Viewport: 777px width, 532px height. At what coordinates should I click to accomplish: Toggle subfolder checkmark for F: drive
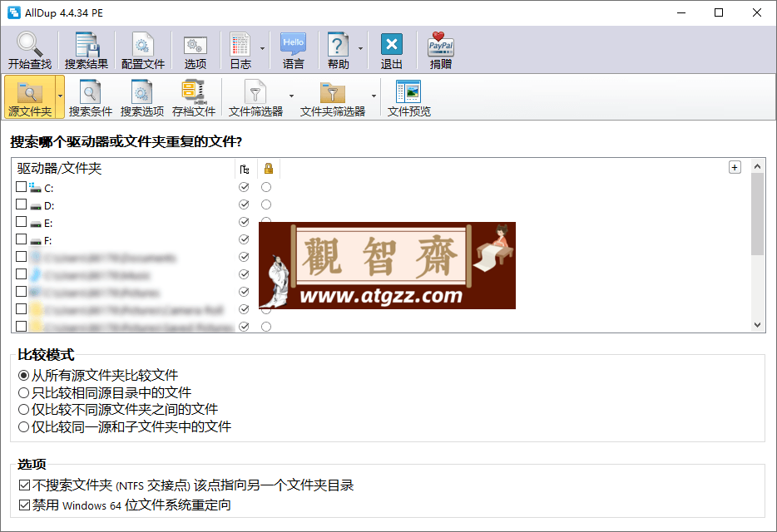point(244,239)
